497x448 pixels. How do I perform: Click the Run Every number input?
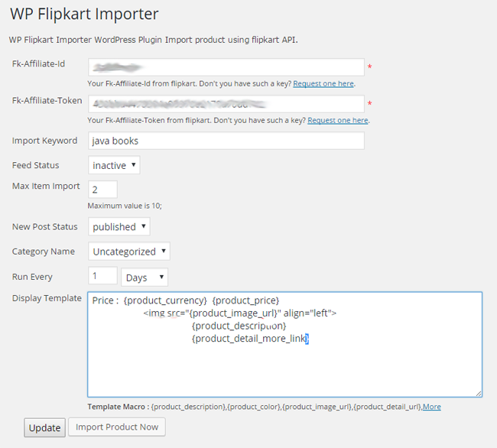[x=102, y=276]
